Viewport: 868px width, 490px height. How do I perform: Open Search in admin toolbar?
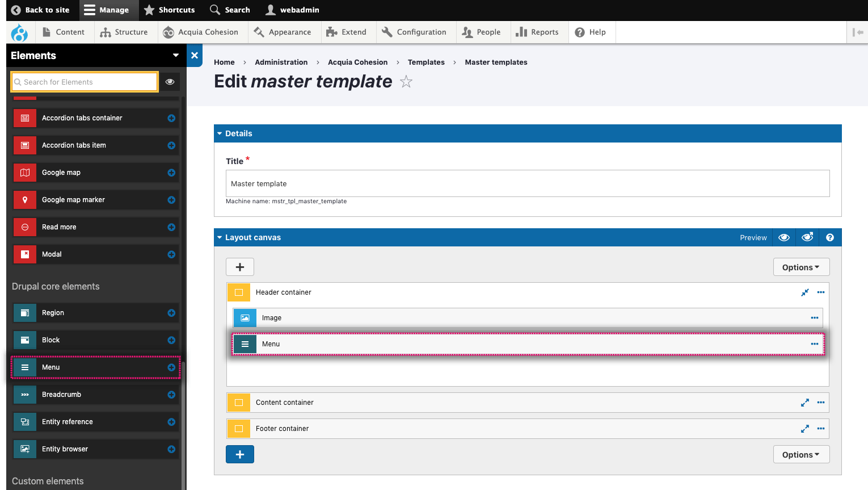pyautogui.click(x=230, y=10)
